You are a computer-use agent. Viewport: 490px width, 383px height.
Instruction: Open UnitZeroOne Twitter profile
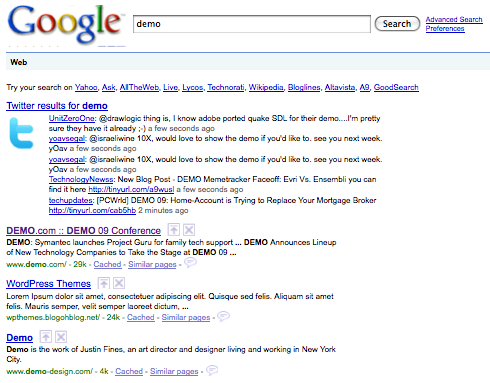coord(72,119)
